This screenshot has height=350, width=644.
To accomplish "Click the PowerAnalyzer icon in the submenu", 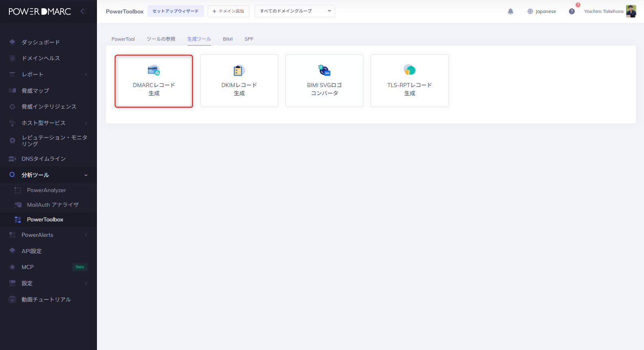I will (18, 190).
